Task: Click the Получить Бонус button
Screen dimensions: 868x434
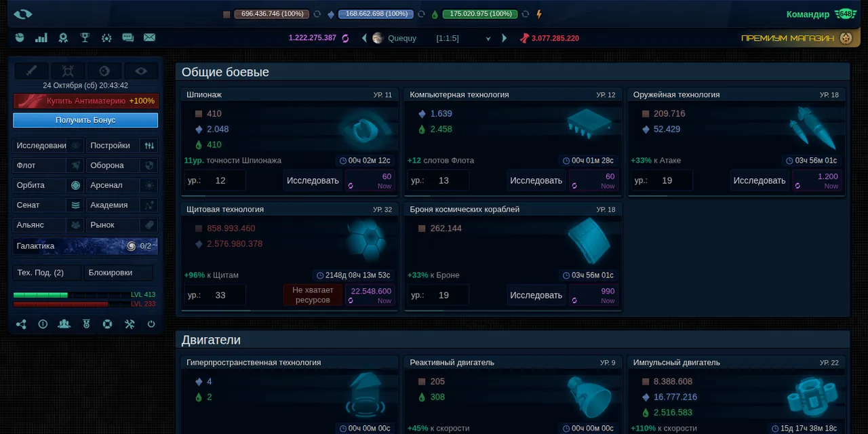Action: [x=85, y=120]
